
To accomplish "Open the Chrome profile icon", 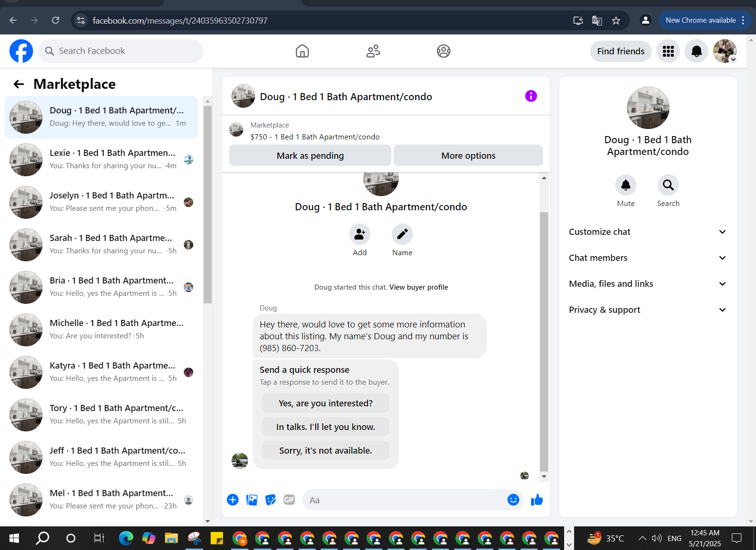I will pyautogui.click(x=645, y=20).
